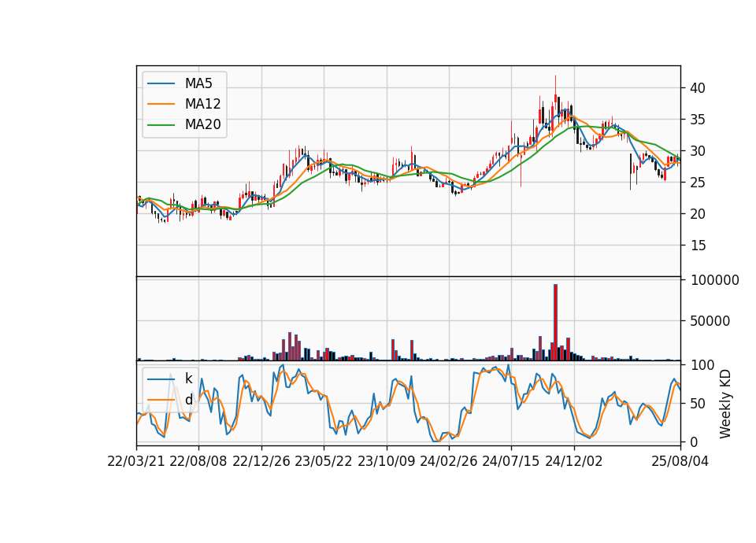
Task: Click the MA5 legend label
Action: 198,83
